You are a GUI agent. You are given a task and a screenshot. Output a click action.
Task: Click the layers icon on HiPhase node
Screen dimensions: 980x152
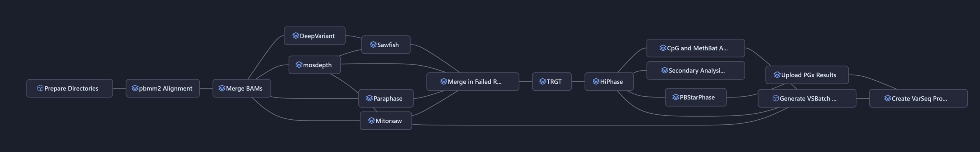[x=596, y=81]
